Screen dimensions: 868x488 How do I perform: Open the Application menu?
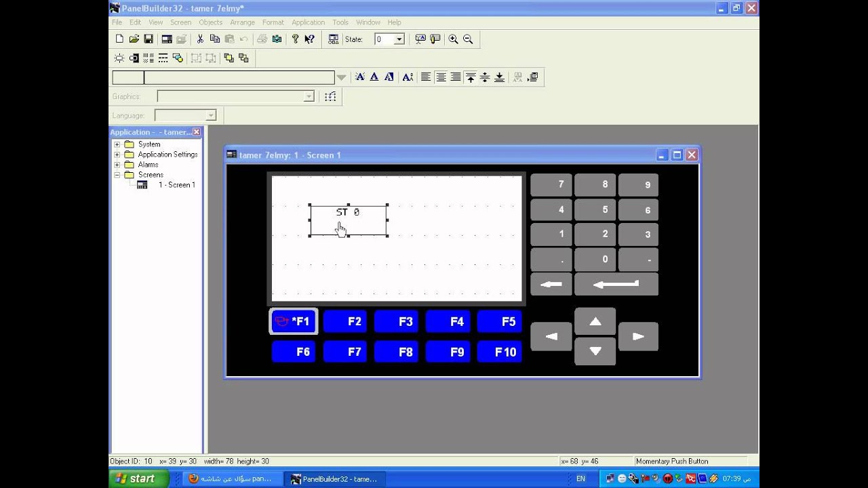coord(308,22)
